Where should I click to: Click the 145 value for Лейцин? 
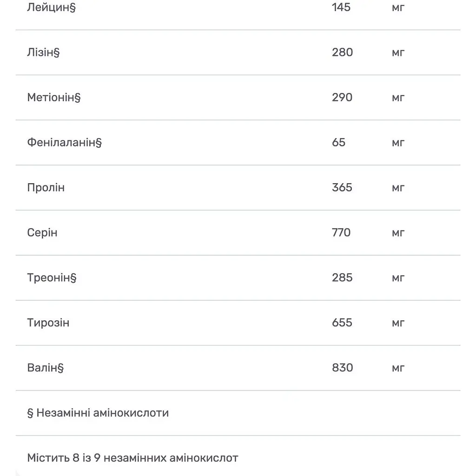point(341,7)
